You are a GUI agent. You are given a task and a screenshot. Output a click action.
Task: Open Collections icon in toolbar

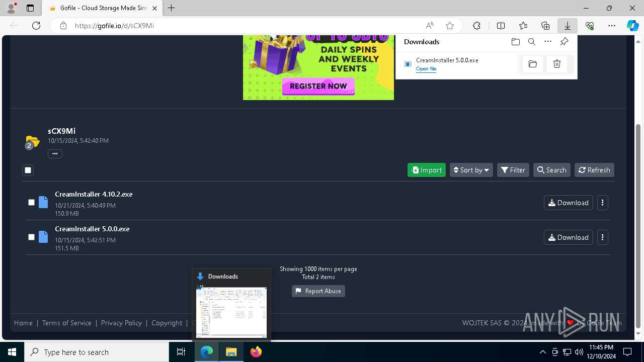(x=545, y=26)
